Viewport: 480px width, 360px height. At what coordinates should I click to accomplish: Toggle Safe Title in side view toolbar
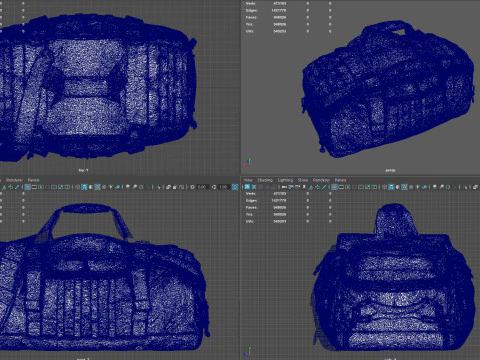(x=374, y=187)
